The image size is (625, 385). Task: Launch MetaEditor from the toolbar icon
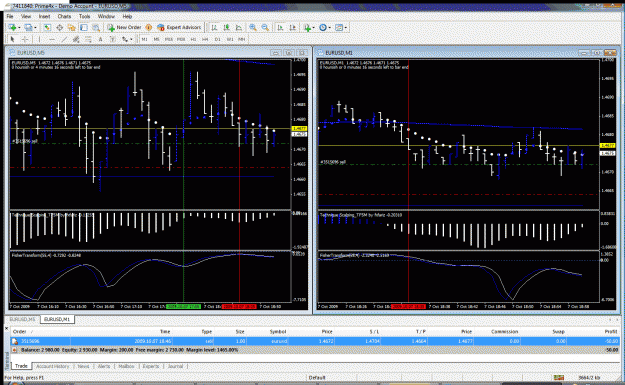pyautogui.click(x=148, y=28)
